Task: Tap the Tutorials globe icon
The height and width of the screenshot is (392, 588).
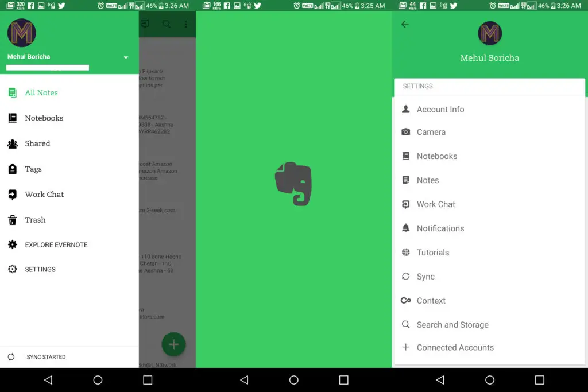Action: pyautogui.click(x=406, y=252)
